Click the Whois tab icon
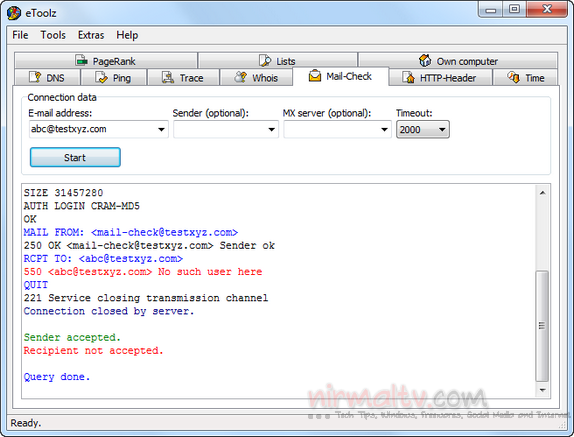574x437 pixels. click(x=241, y=77)
